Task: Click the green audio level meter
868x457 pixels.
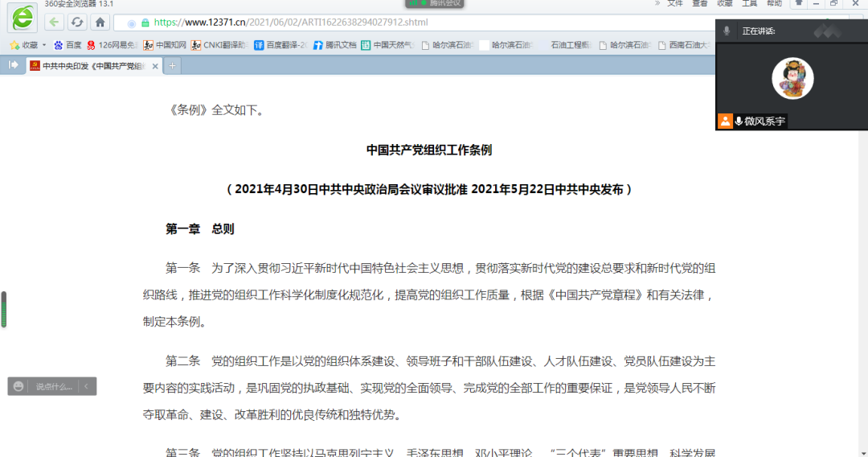Action: click(3, 310)
